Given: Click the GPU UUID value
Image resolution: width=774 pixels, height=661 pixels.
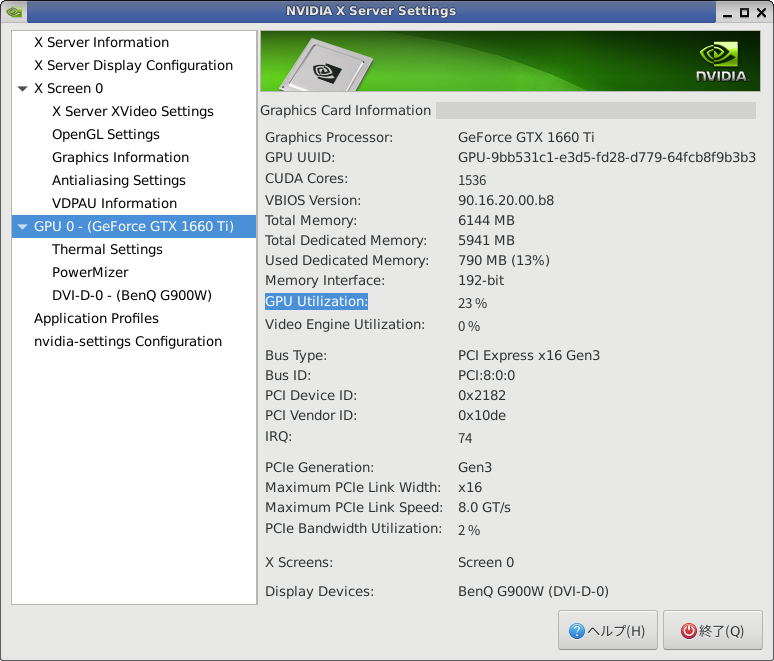Looking at the screenshot, I should (x=607, y=157).
